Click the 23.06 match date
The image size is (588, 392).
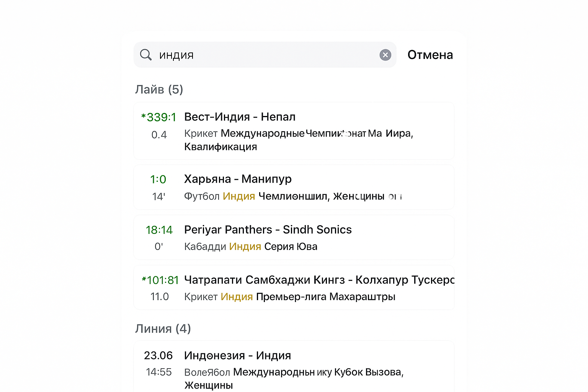coord(158,356)
